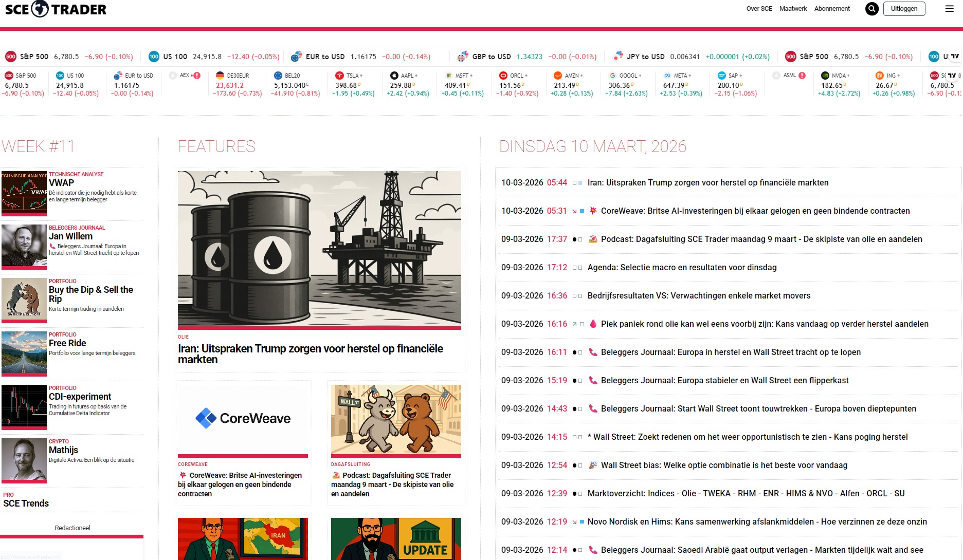This screenshot has height=560, width=963.
Task: Click the Wall Street bias icon at 12:54
Action: [x=593, y=465]
